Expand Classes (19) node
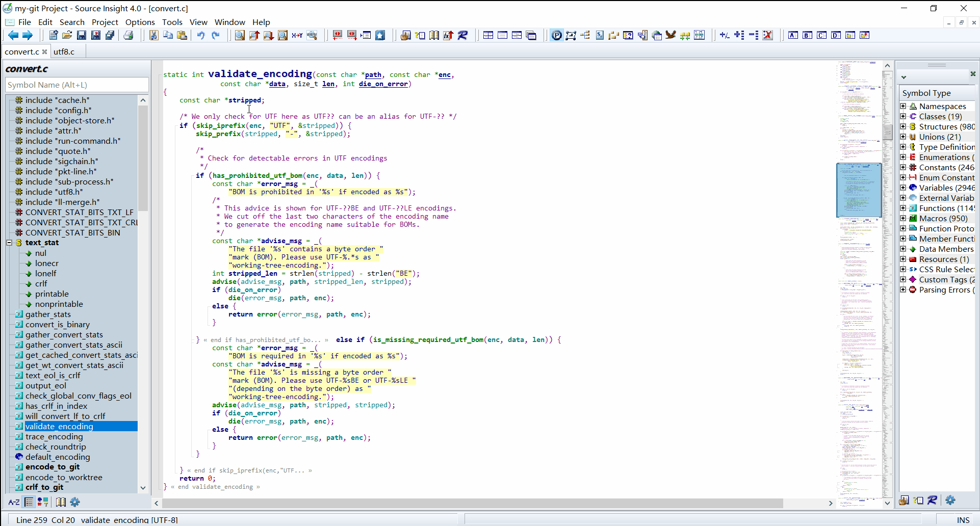Image resolution: width=980 pixels, height=526 pixels. [903, 116]
